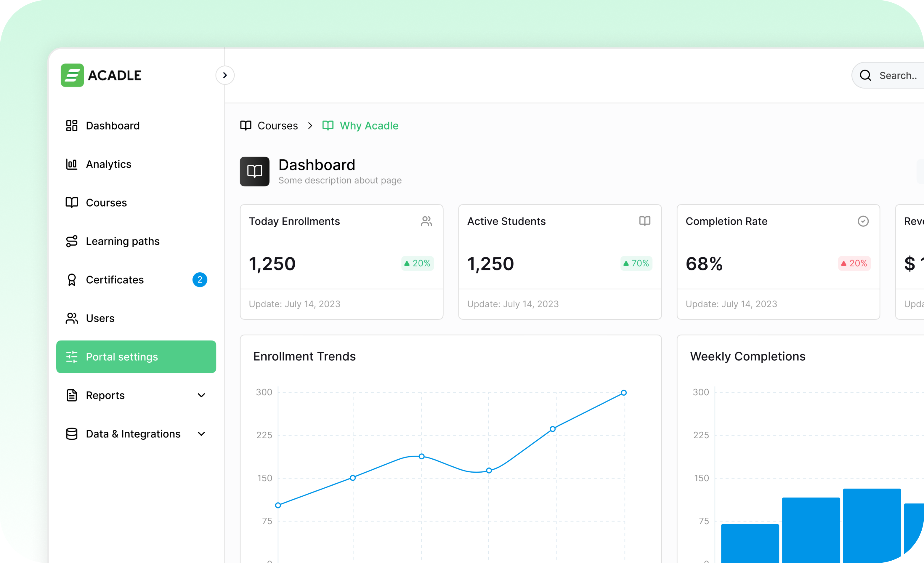This screenshot has width=924, height=563.
Task: Click the first bar in Weekly Completions
Action: coord(750,543)
